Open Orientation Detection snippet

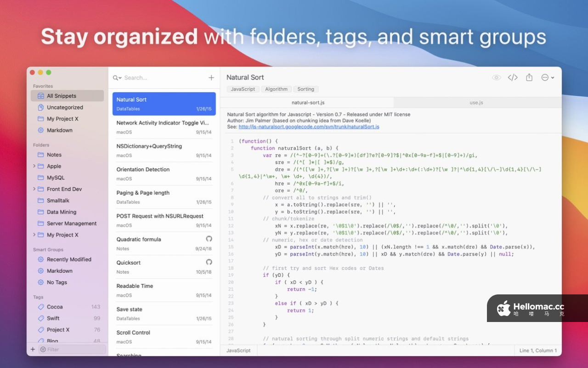tap(164, 174)
